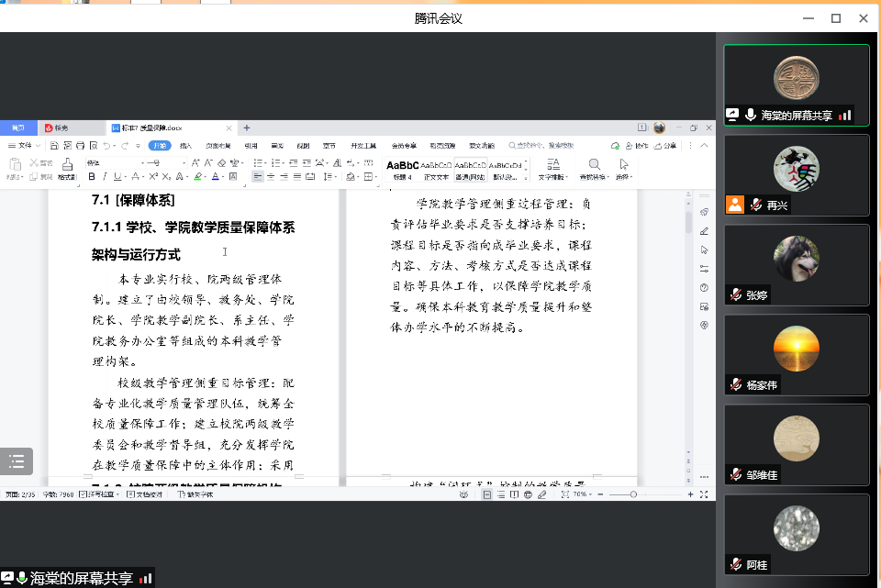Screen dimensions: 881x588
Task: Open Find and Replace magnifier tool
Action: tap(594, 165)
